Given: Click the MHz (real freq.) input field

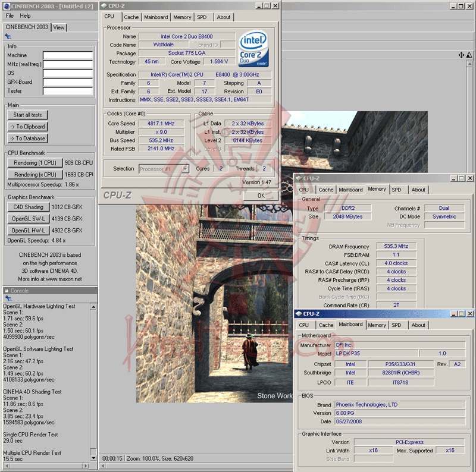Looking at the screenshot, I should [x=68, y=64].
